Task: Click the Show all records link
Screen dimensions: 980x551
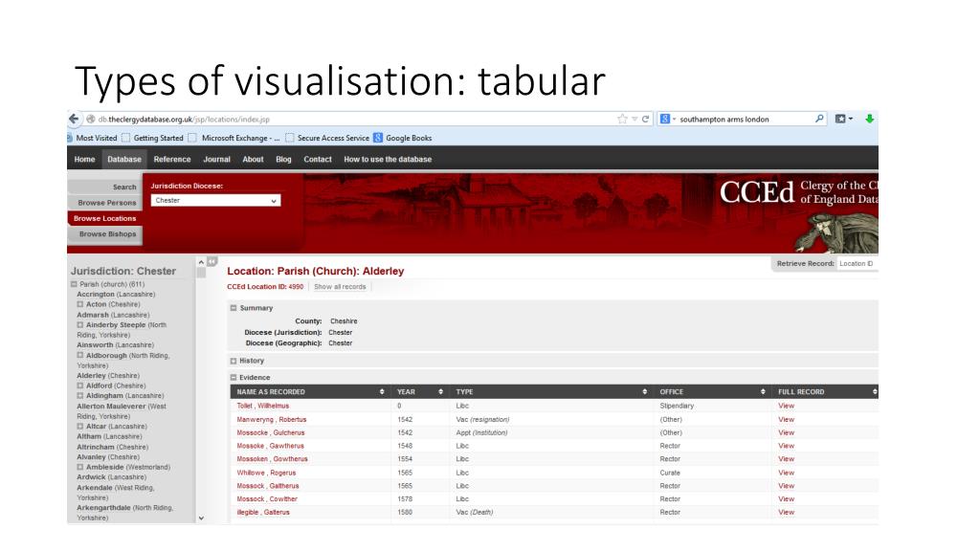Action: pyautogui.click(x=340, y=287)
